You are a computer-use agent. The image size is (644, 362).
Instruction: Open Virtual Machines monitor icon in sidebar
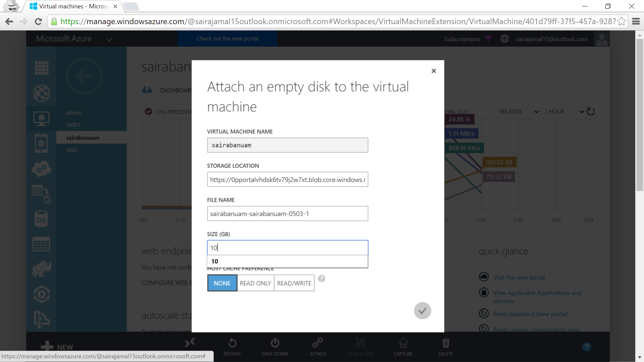coord(42,119)
